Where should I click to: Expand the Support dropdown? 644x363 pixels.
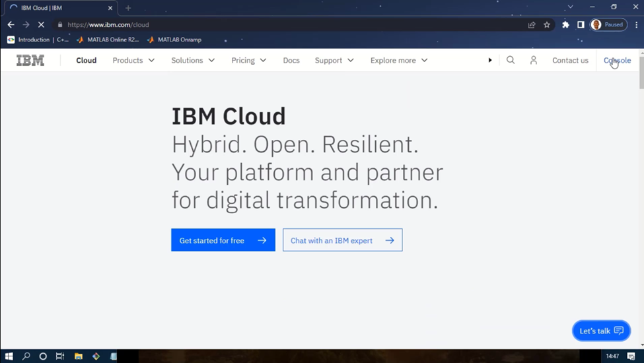coord(334,60)
